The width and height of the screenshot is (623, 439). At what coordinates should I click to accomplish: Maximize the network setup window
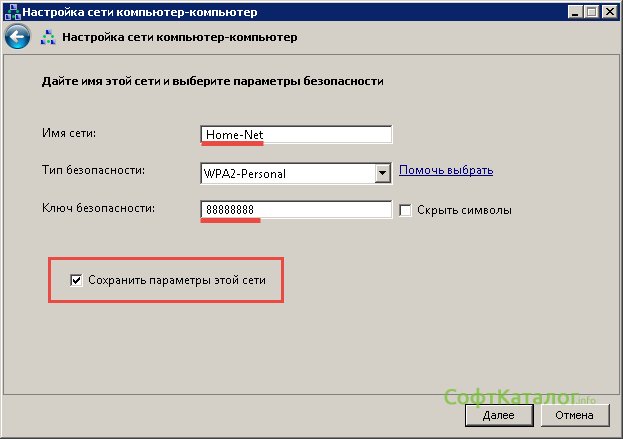(592, 11)
